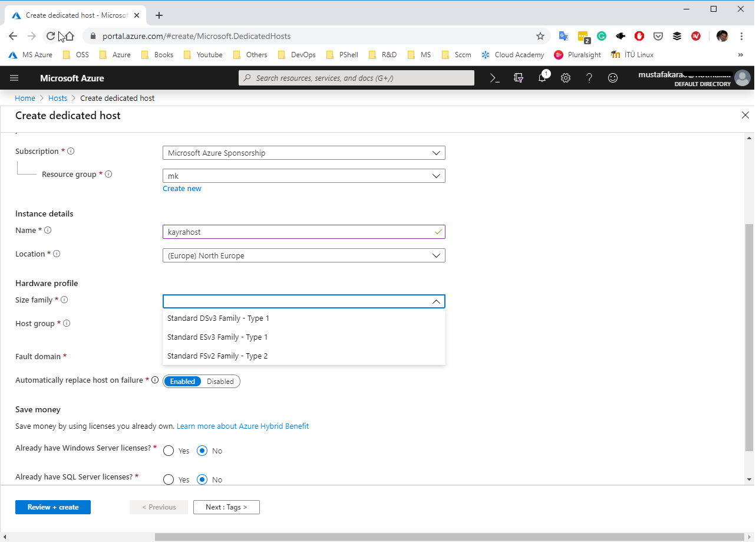Open the notifications bell
Image resolution: width=756 pixels, height=542 pixels.
tap(542, 78)
